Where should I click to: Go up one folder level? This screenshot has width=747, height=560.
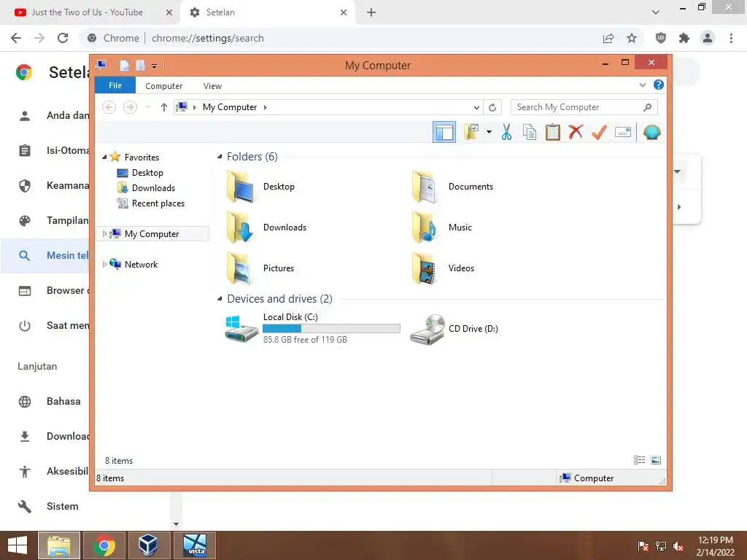(x=164, y=107)
